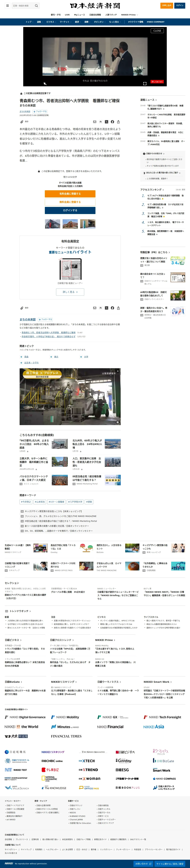Open the Myニュース menu item
The width and height of the screenshot is (190, 868).
(x=79, y=15)
